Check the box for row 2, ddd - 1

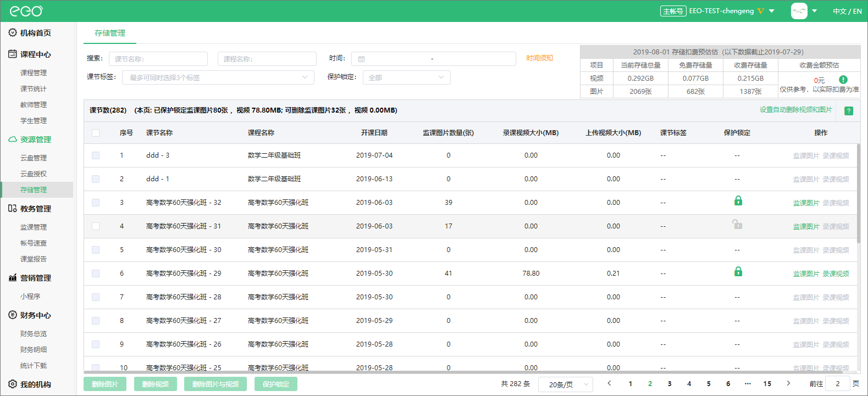[96, 179]
